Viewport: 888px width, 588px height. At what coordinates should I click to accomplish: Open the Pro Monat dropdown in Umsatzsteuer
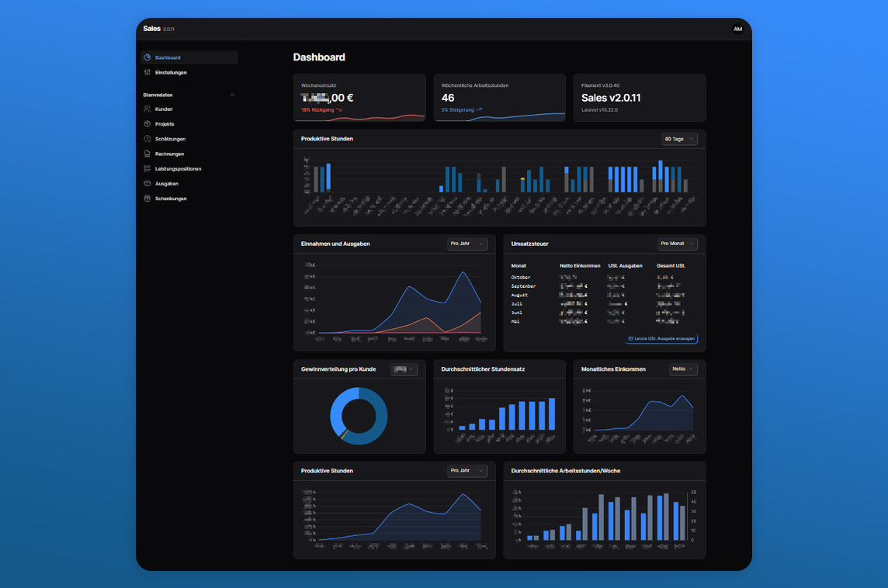tap(677, 244)
